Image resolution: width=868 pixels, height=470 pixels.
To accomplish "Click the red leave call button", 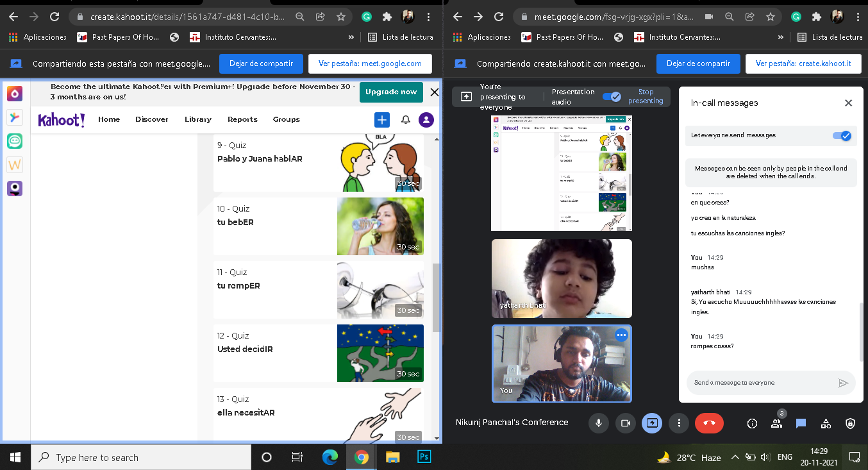I will pyautogui.click(x=709, y=423).
